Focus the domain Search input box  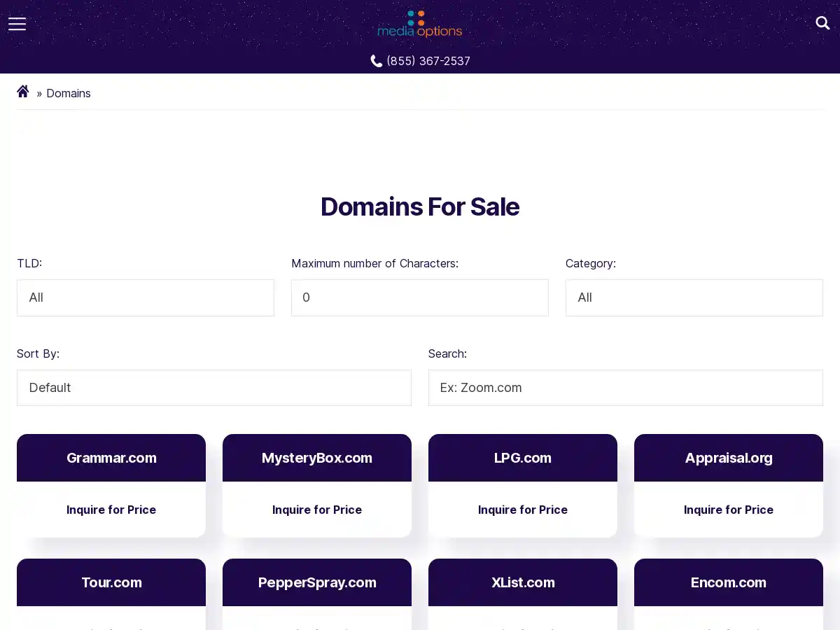(625, 388)
